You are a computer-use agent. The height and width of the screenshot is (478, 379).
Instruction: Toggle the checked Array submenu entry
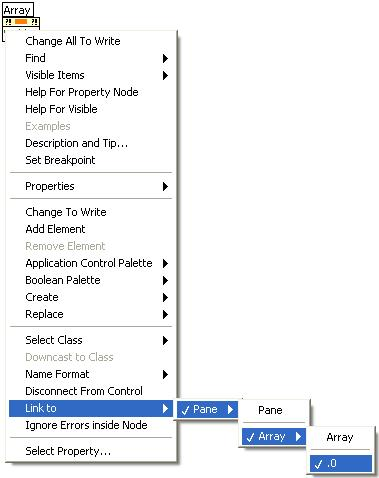[274, 436]
